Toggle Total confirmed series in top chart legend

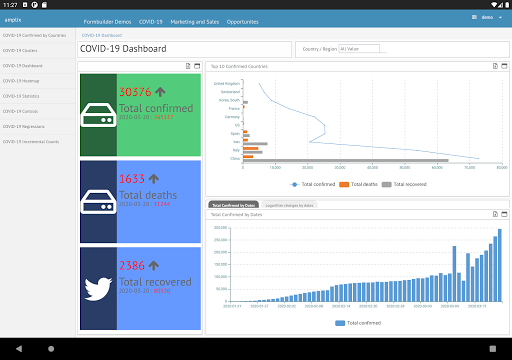[313, 184]
